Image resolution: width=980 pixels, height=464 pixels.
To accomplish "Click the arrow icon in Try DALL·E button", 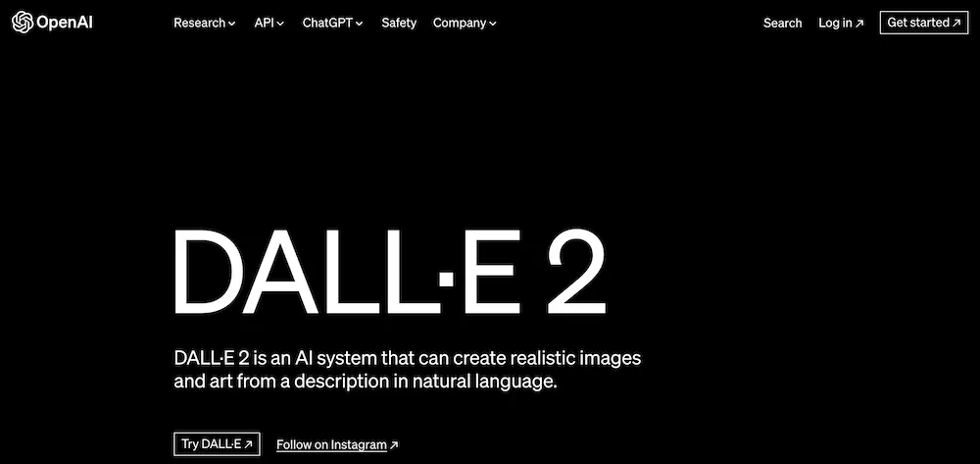I will click(x=248, y=444).
